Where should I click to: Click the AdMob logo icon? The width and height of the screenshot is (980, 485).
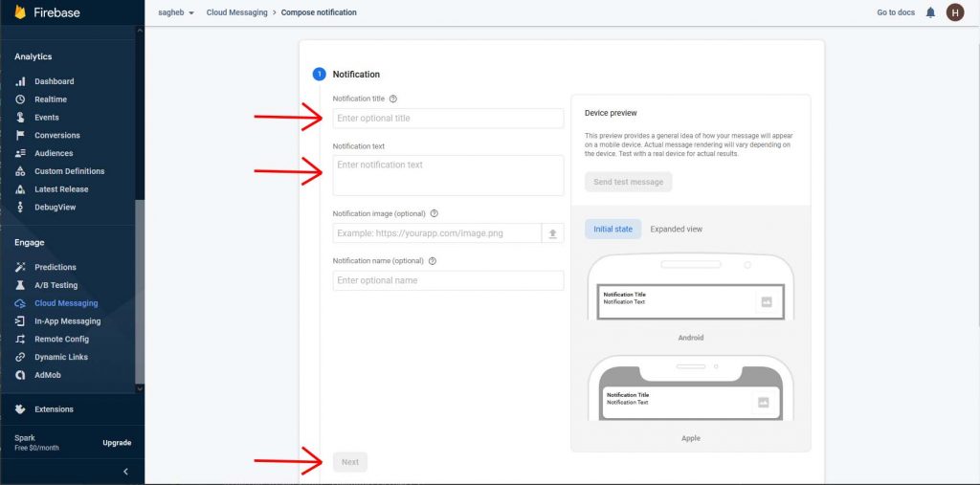[21, 375]
